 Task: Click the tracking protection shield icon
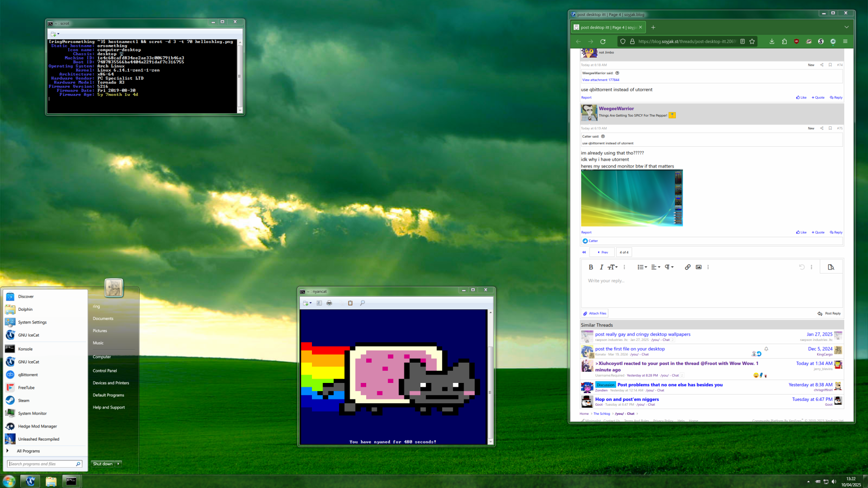point(623,42)
